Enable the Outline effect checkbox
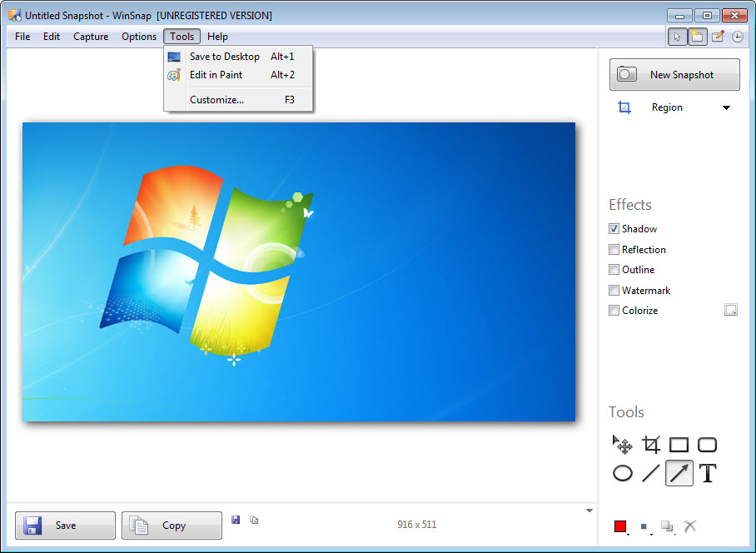 coord(614,270)
